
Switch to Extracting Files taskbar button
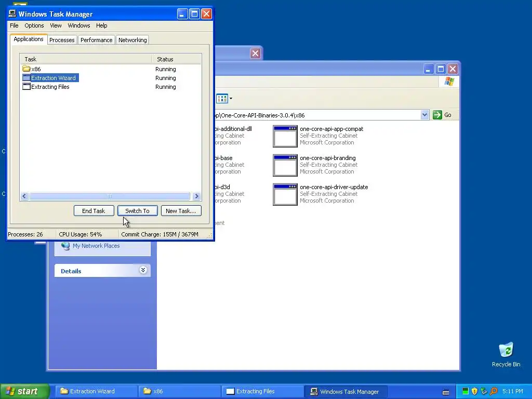click(x=262, y=391)
